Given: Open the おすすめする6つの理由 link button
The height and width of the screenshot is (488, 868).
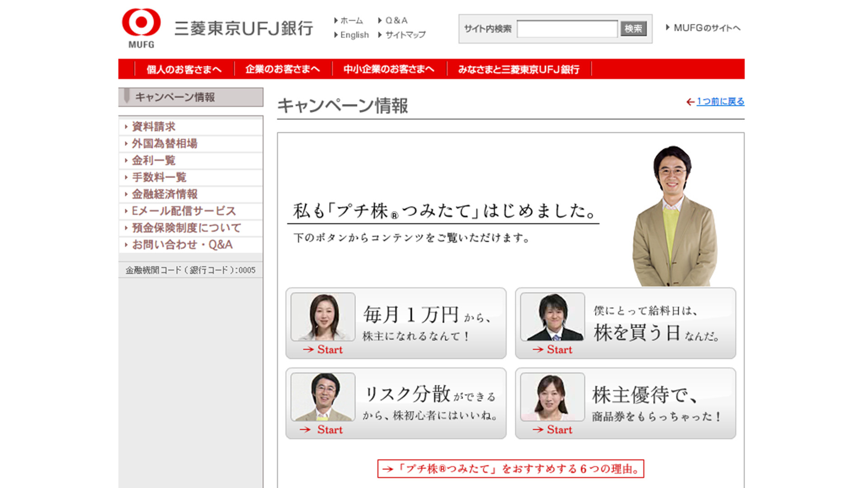Looking at the screenshot, I should click(511, 469).
